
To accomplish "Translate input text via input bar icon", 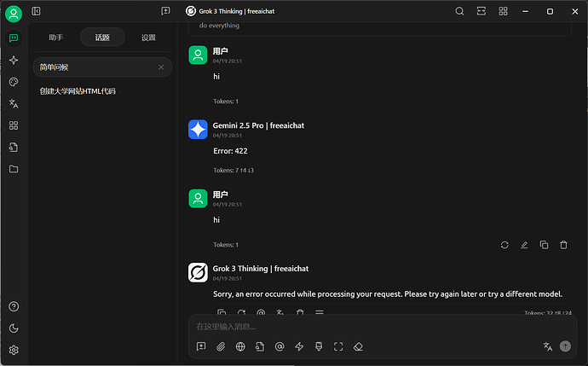I will click(x=547, y=346).
